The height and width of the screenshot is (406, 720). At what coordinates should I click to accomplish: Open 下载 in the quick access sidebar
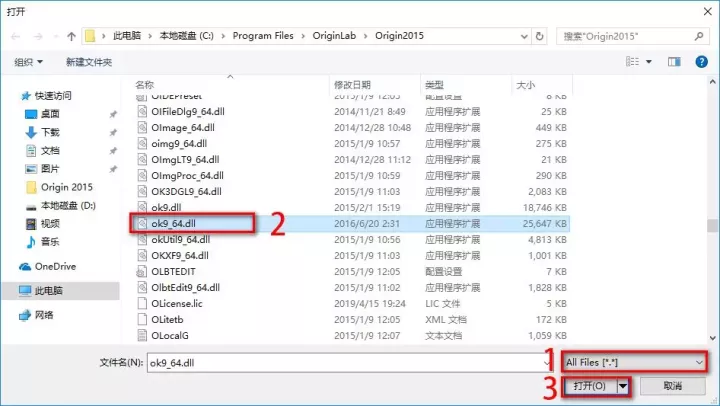[x=50, y=132]
